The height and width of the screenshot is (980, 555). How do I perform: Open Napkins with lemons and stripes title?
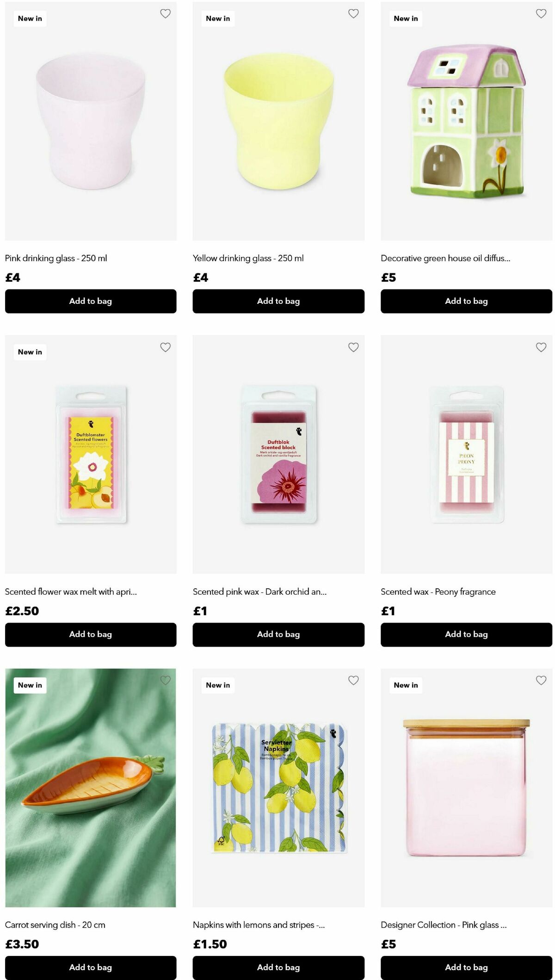click(259, 925)
